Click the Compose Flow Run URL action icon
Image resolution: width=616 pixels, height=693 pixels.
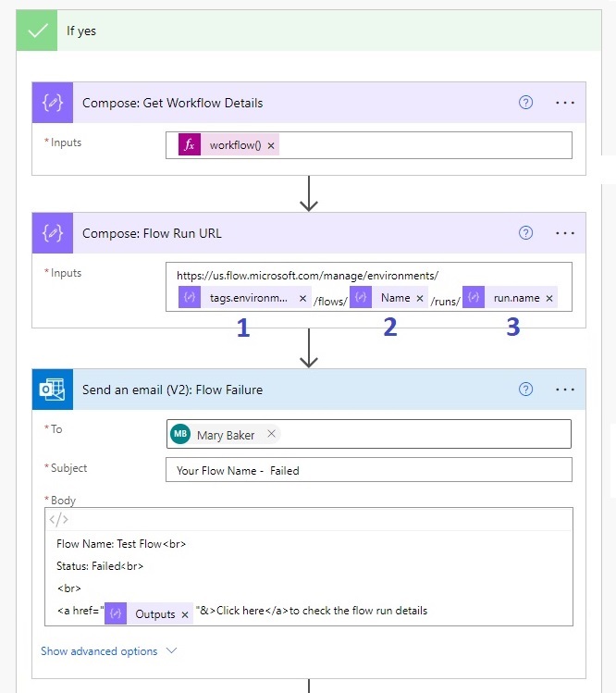tap(53, 233)
